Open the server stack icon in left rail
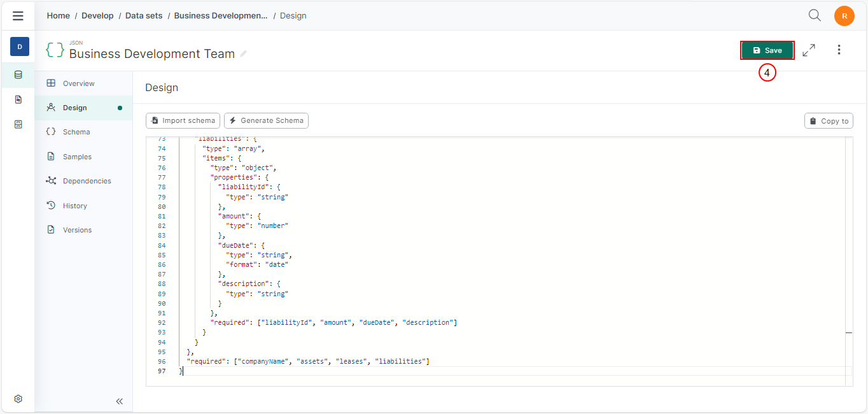The width and height of the screenshot is (868, 414). [x=18, y=124]
